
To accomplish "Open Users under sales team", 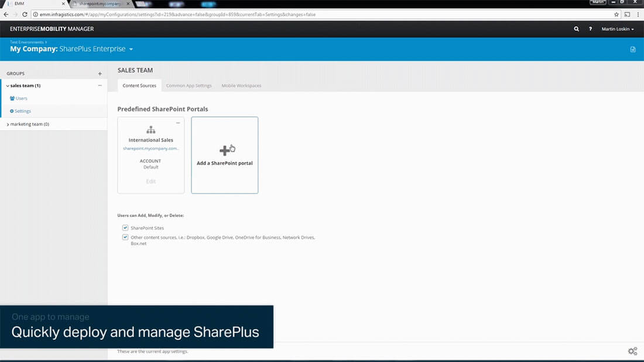I will click(x=21, y=98).
